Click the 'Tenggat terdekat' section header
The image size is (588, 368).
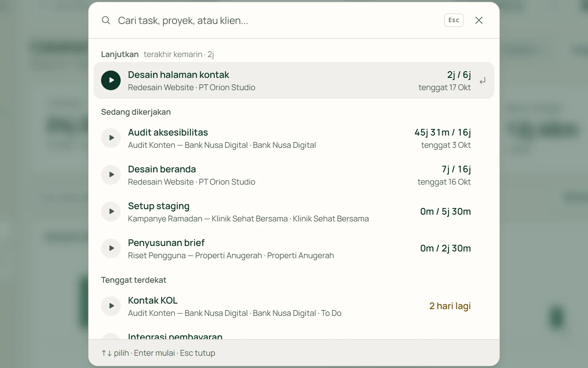pyautogui.click(x=134, y=280)
